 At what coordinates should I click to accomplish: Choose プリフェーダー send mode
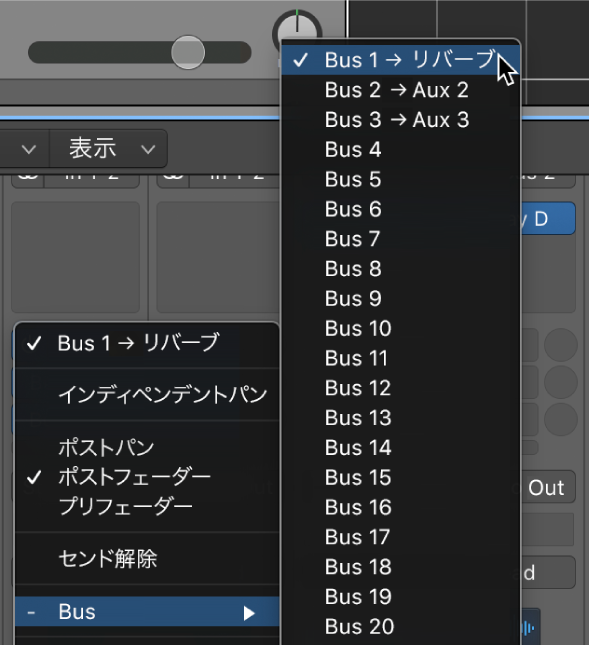[x=147, y=507]
